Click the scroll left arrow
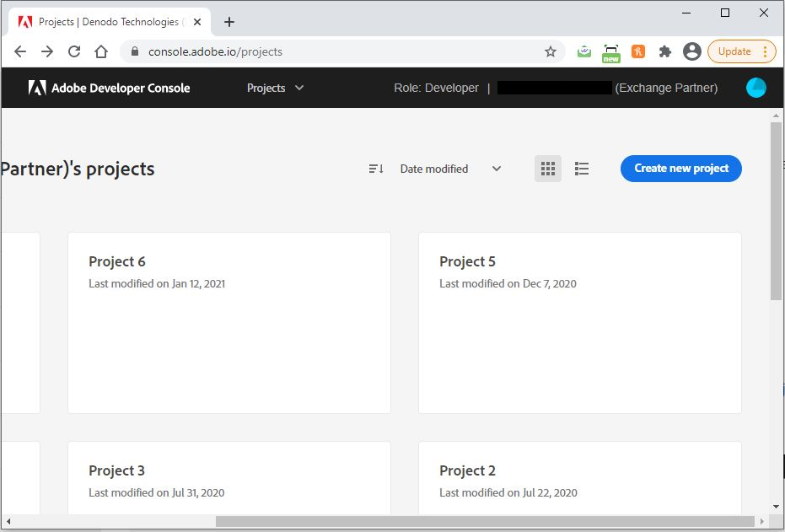Image resolution: width=785 pixels, height=532 pixels. pyautogui.click(x=8, y=522)
